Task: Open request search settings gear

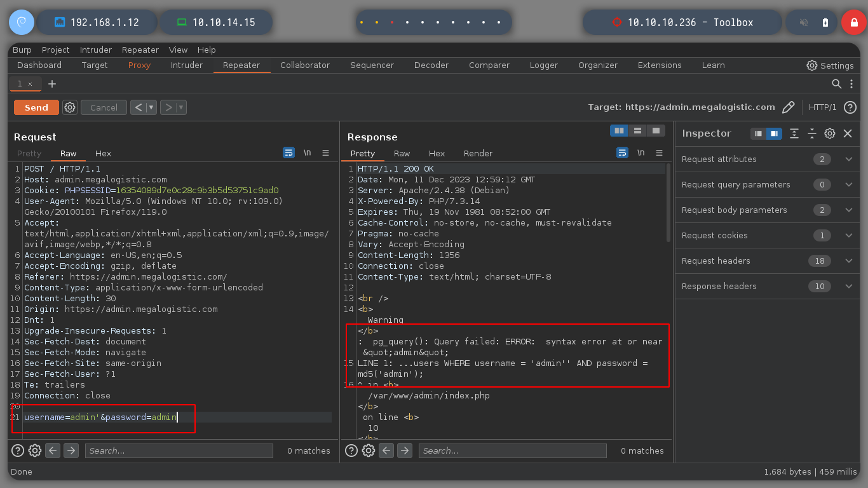Action: (x=35, y=451)
